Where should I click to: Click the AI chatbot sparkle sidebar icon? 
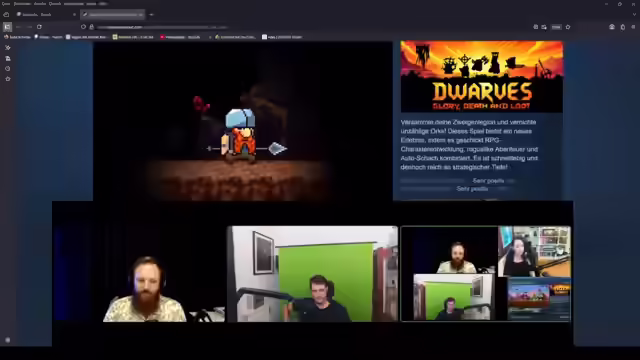point(8,48)
